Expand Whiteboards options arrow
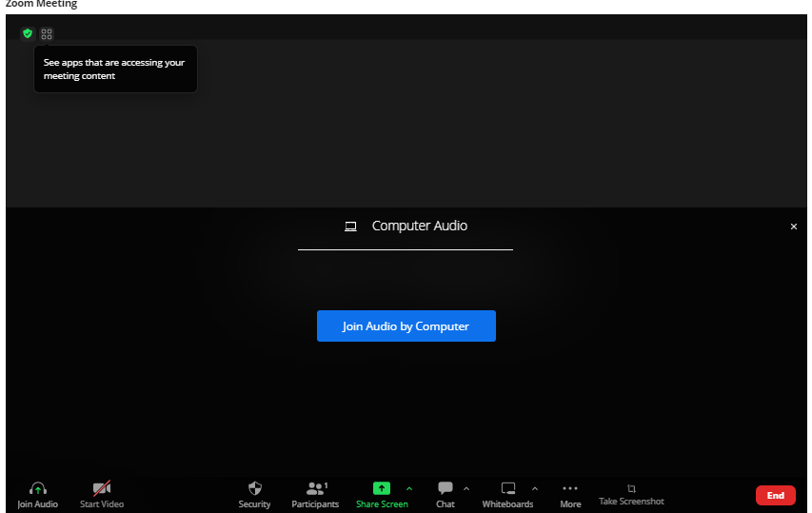Screen dimensions: 812x513 535,488
